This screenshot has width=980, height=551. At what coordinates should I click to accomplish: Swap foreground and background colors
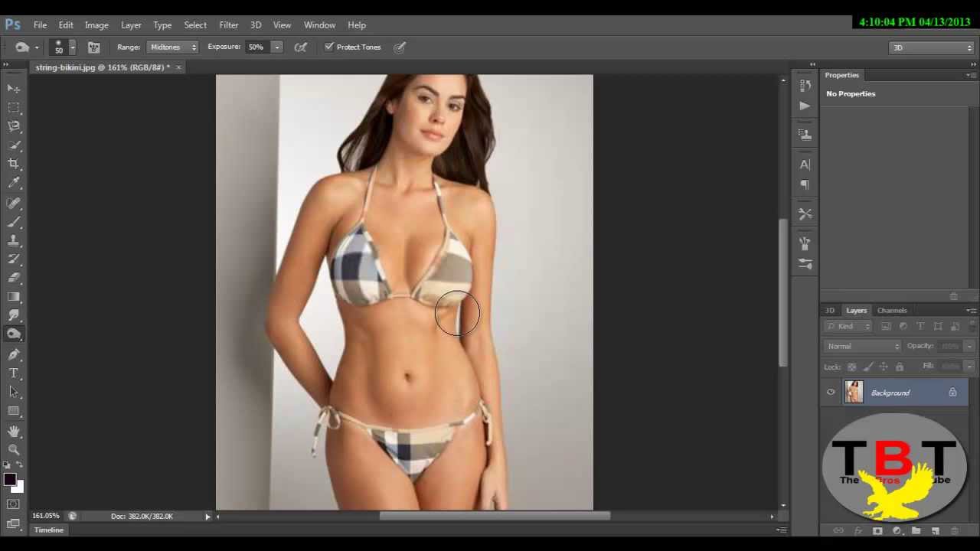click(20, 465)
